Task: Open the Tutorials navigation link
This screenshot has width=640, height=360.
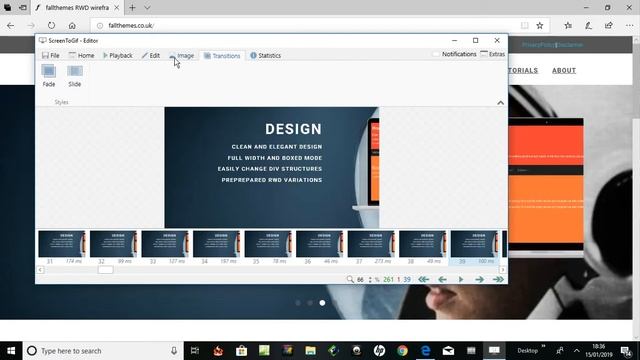Action: click(523, 70)
